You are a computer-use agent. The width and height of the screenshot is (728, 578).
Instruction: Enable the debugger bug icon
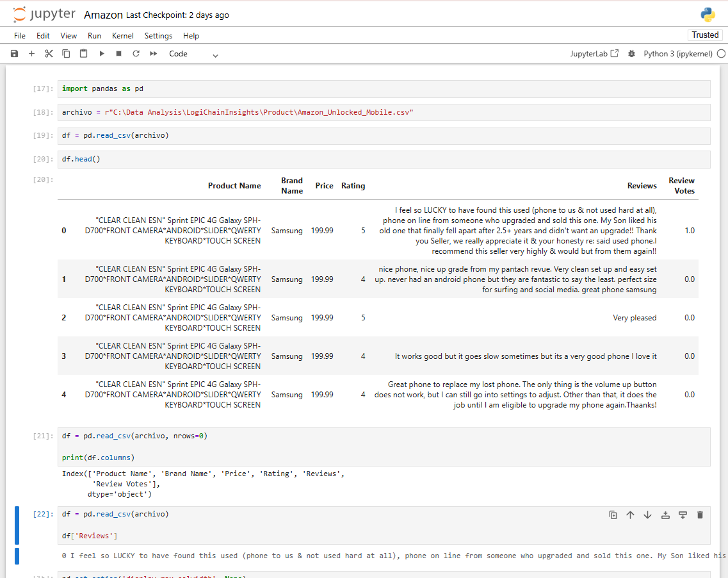[x=631, y=53]
